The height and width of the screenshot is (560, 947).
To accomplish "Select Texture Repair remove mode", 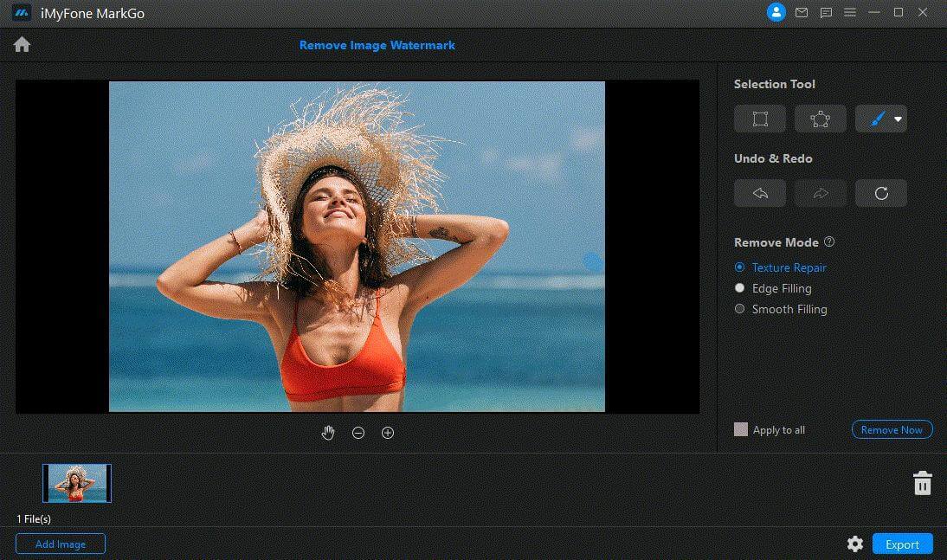I will [739, 267].
